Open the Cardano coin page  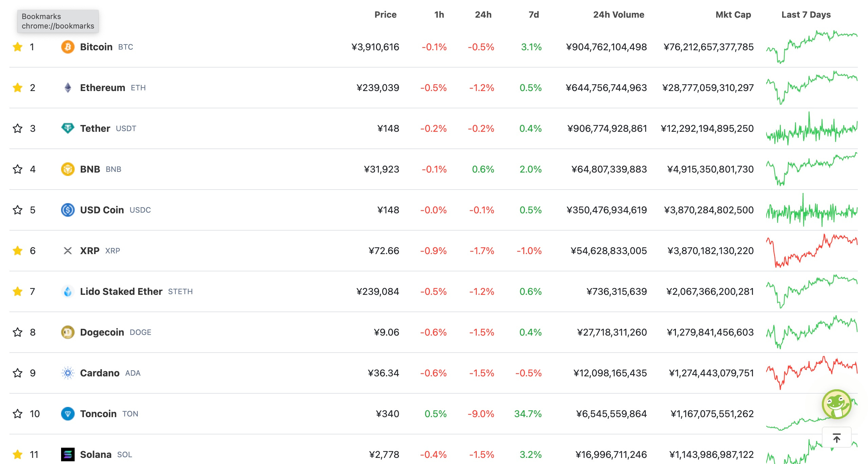coord(100,373)
